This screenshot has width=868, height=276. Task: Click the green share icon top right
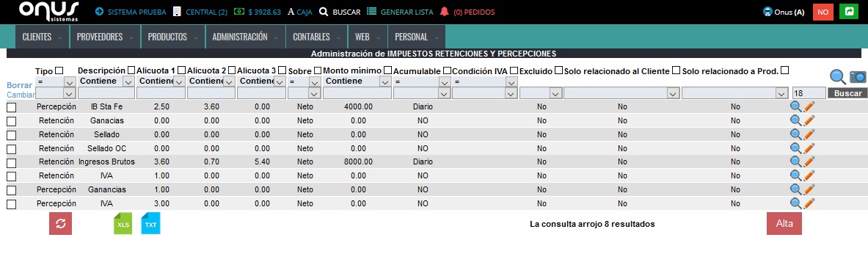(x=849, y=12)
